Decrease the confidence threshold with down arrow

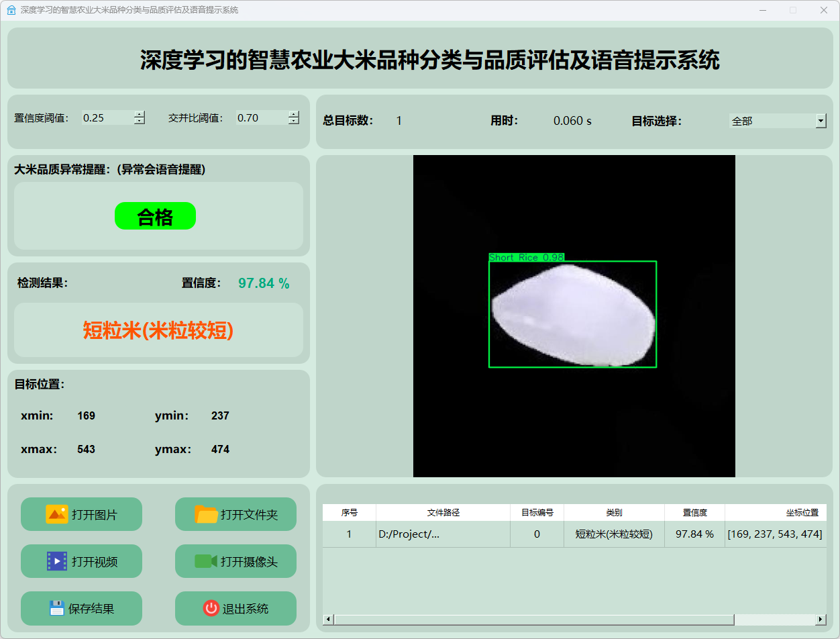140,121
